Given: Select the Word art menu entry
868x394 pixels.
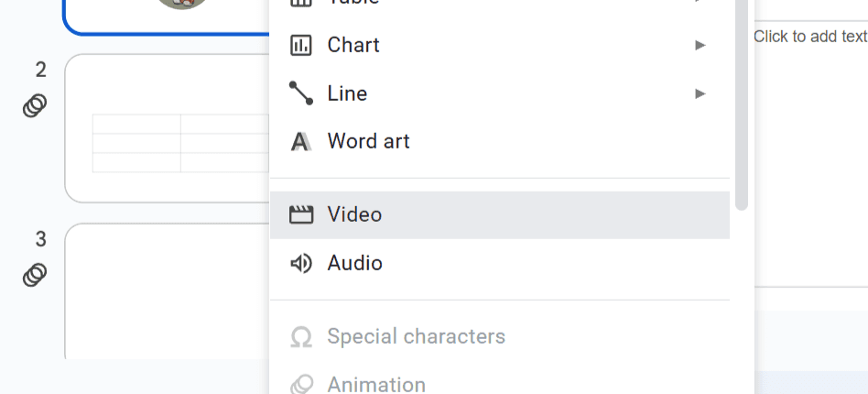Looking at the screenshot, I should 500,142.
